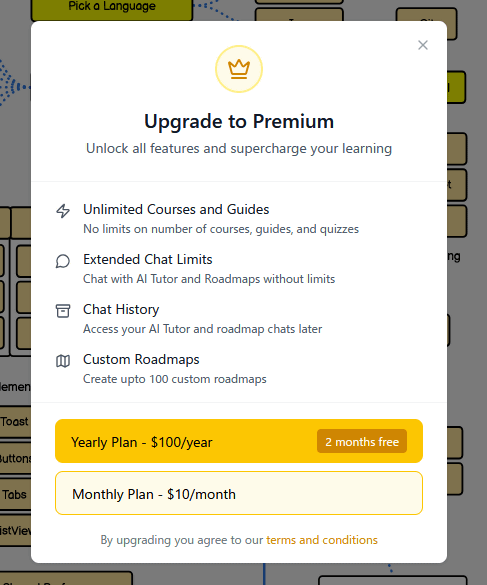The image size is (487, 585).
Task: Click the crown icon at top
Action: point(239,69)
